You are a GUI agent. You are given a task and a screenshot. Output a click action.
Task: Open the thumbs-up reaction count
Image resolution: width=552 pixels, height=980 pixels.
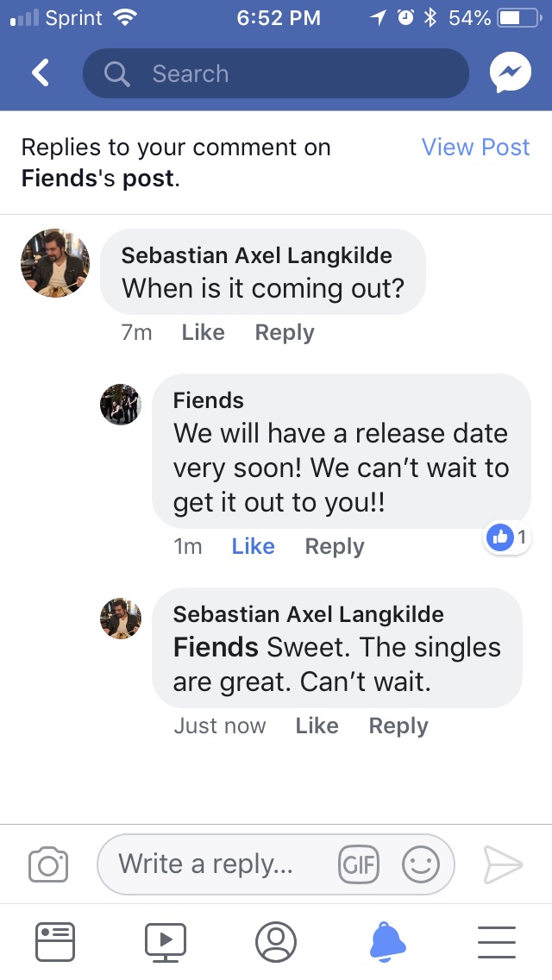507,538
